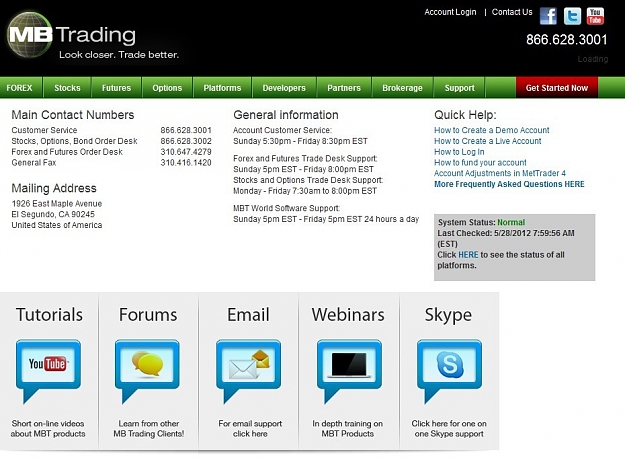This screenshot has height=460, width=625.
Task: Follow the Account Login link
Action: pyautogui.click(x=450, y=12)
